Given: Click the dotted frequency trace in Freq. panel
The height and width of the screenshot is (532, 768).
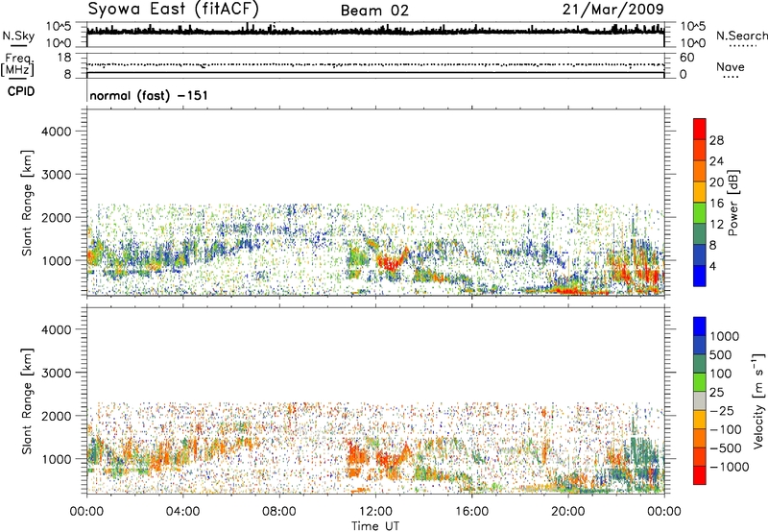Looking at the screenshot, I should click(375, 64).
